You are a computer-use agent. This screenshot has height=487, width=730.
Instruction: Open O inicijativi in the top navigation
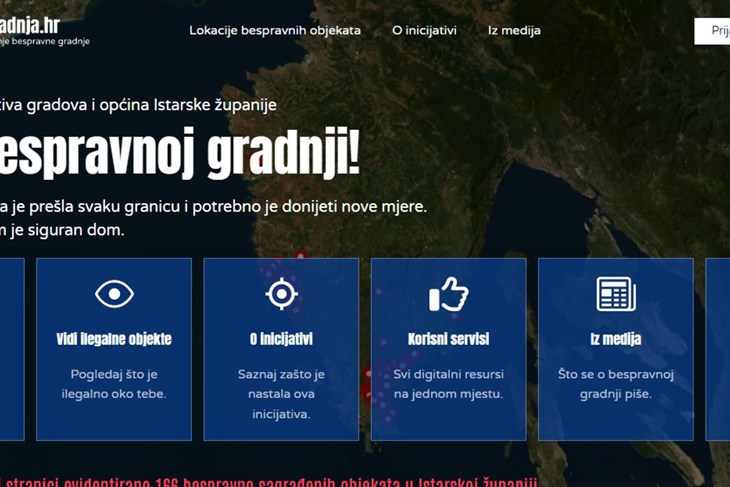point(424,31)
